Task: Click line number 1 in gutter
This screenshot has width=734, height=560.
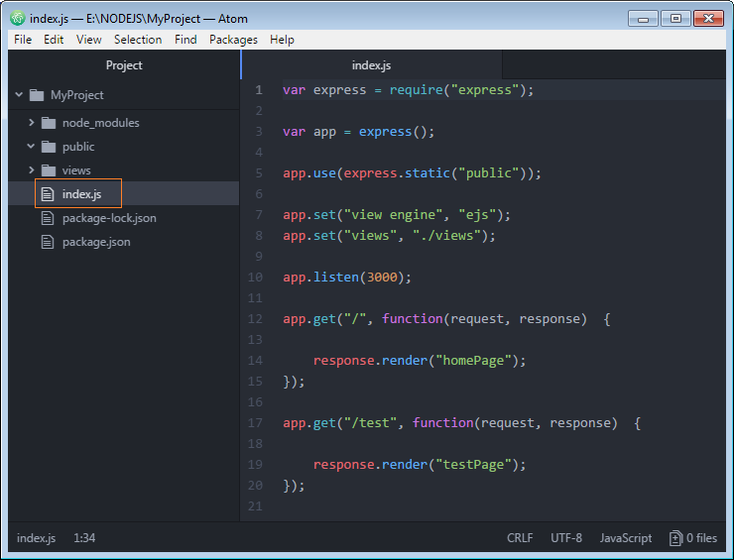Action: tap(259, 90)
